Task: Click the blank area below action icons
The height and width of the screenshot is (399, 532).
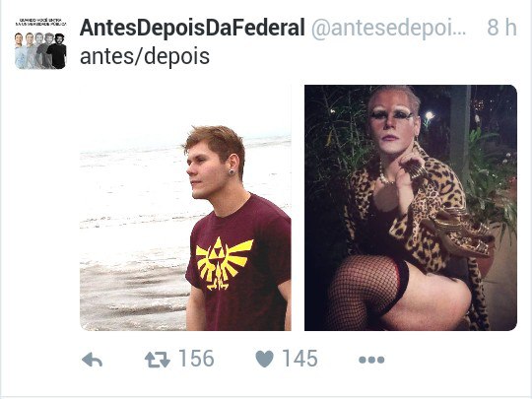Action: [266, 383]
